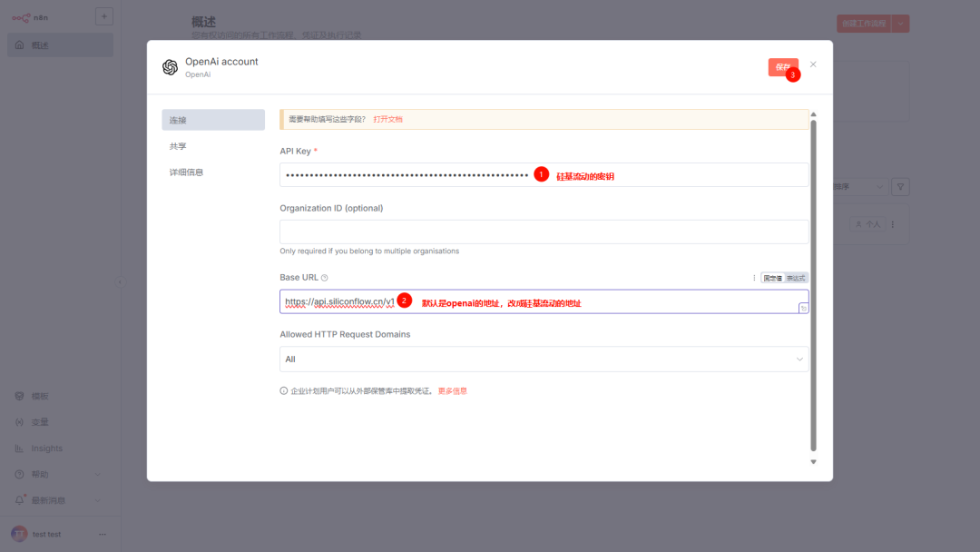Screen dimensions: 980x552
Task: Show Base URL help tooltip icon
Action: pyautogui.click(x=324, y=278)
